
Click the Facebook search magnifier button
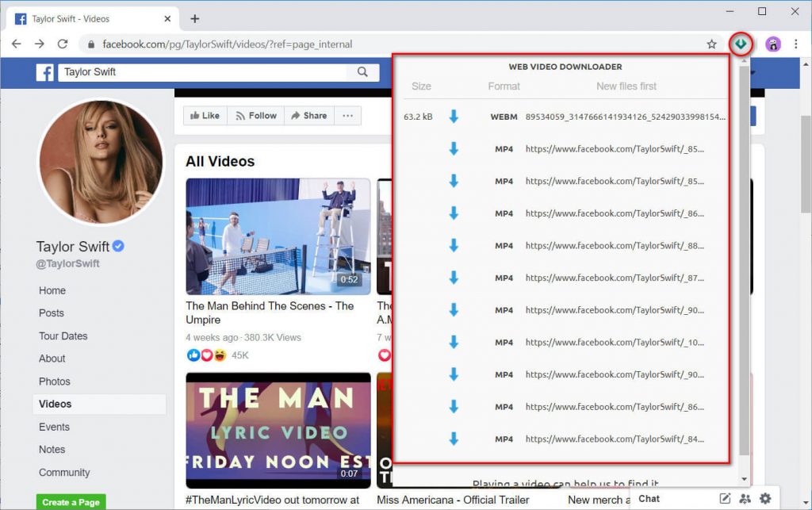coord(362,72)
